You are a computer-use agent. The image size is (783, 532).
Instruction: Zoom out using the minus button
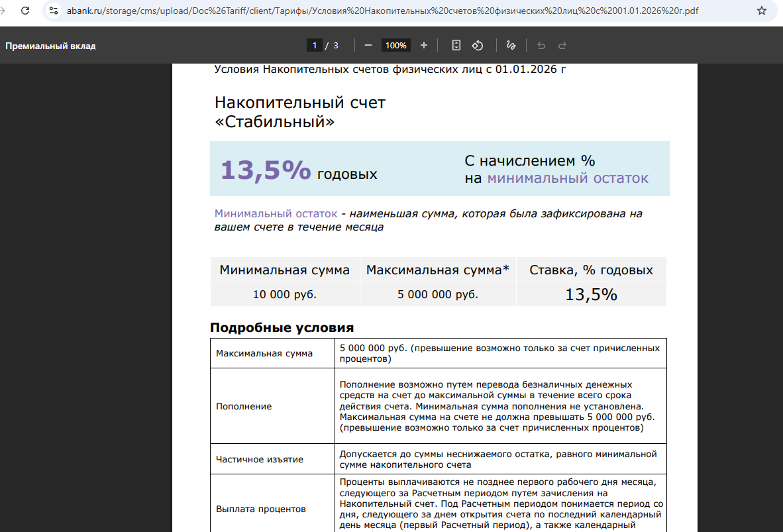(368, 45)
